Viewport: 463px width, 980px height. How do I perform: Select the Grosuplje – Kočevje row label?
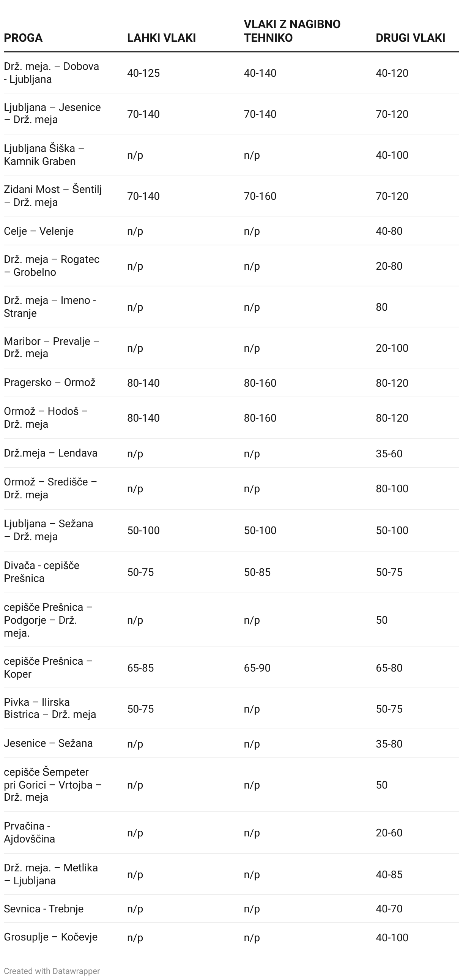point(50,937)
